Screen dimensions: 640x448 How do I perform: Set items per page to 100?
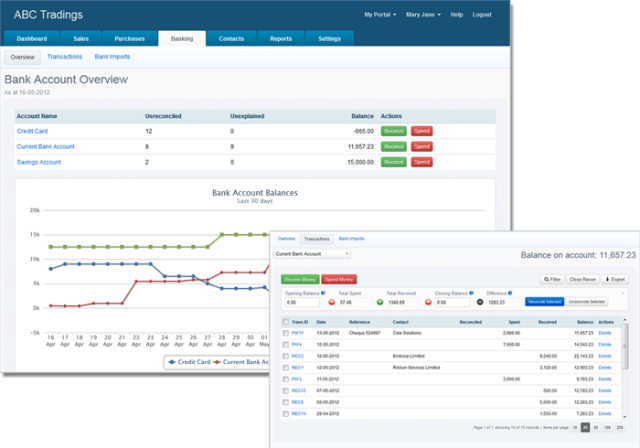click(x=607, y=427)
